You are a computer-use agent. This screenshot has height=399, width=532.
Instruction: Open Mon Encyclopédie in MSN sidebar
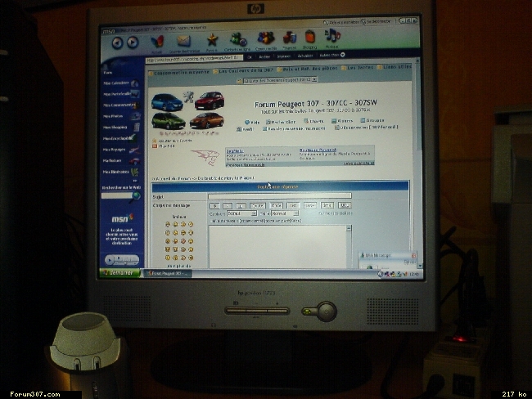[x=121, y=138]
